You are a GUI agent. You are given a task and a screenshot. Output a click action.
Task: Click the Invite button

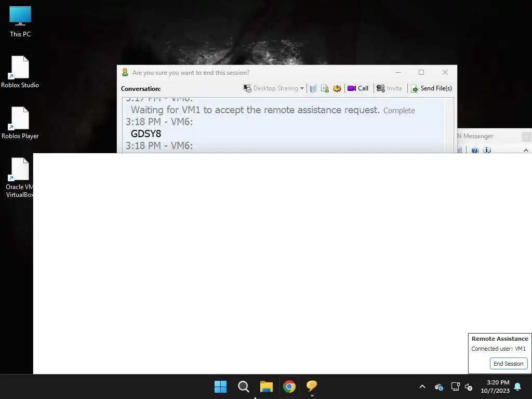(389, 88)
